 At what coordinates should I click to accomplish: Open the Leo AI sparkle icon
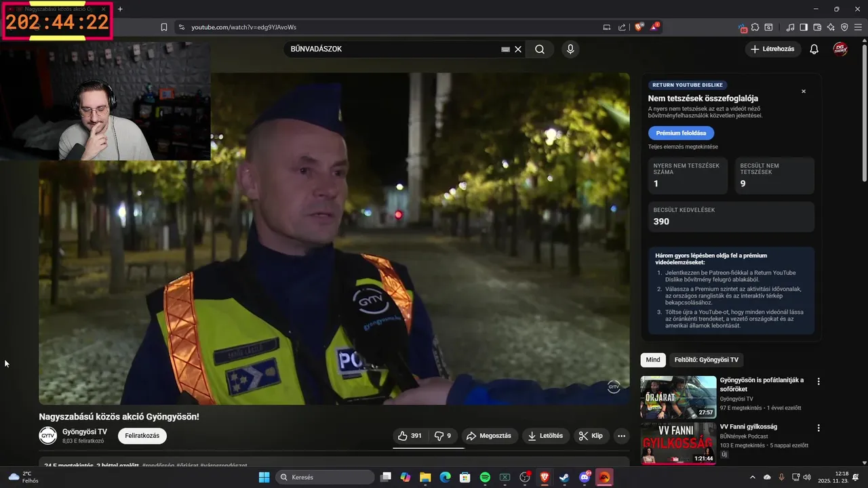(831, 27)
